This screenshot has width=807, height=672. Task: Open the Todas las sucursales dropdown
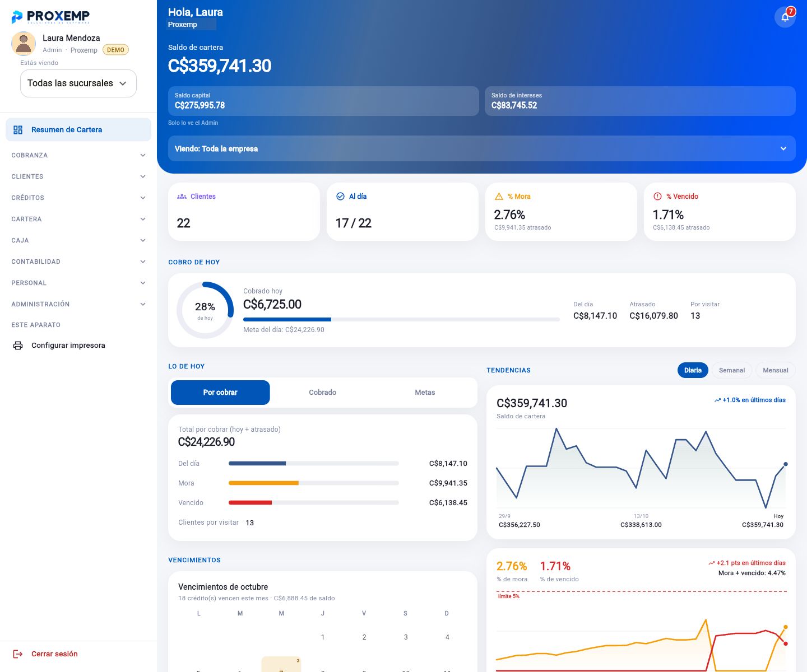78,83
